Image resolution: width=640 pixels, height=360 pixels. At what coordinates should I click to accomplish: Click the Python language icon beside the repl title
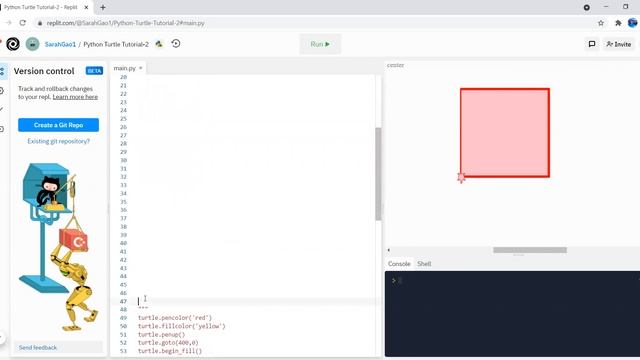pyautogui.click(x=159, y=44)
